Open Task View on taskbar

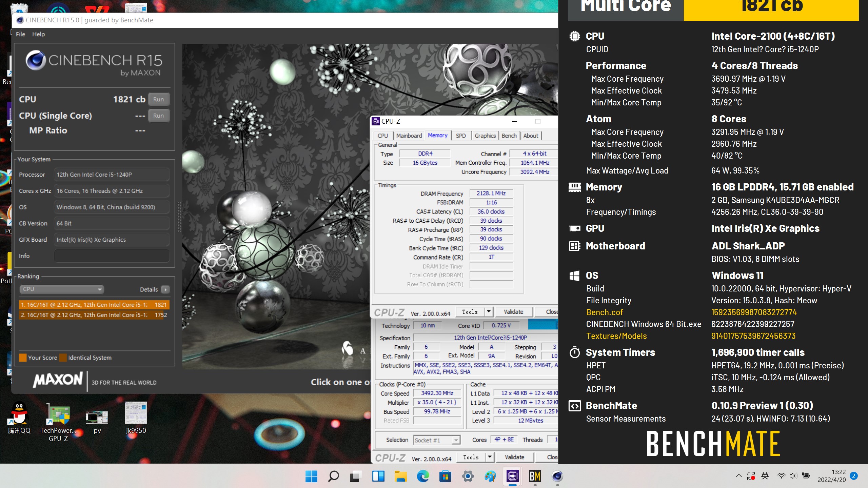pos(355,476)
